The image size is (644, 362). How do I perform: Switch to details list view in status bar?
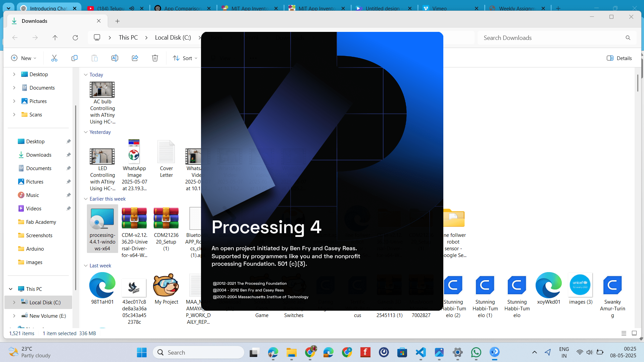click(x=624, y=333)
